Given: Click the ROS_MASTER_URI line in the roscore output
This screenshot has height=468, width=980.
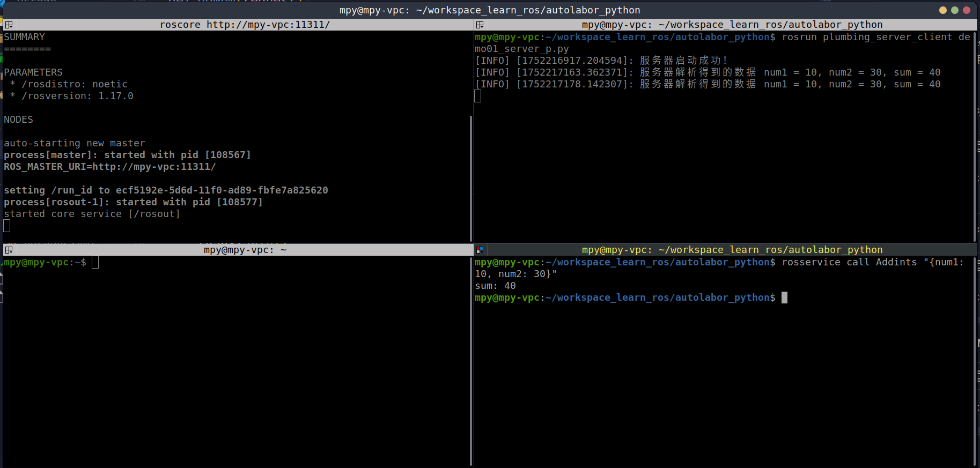Looking at the screenshot, I should 109,167.
